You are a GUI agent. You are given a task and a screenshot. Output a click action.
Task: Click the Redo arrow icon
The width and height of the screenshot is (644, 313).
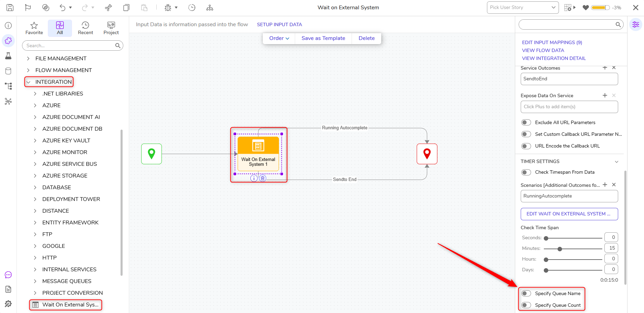85,8
